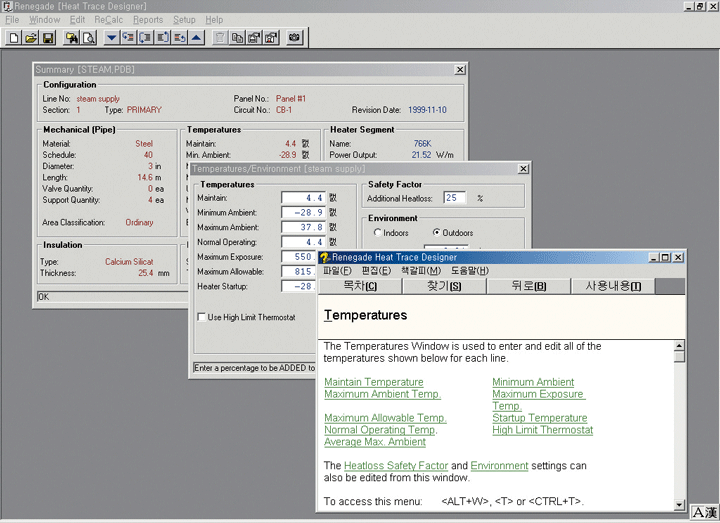Click the Panel No value "Panel #1"
Screen dimensions: 720x523
pyautogui.click(x=291, y=99)
